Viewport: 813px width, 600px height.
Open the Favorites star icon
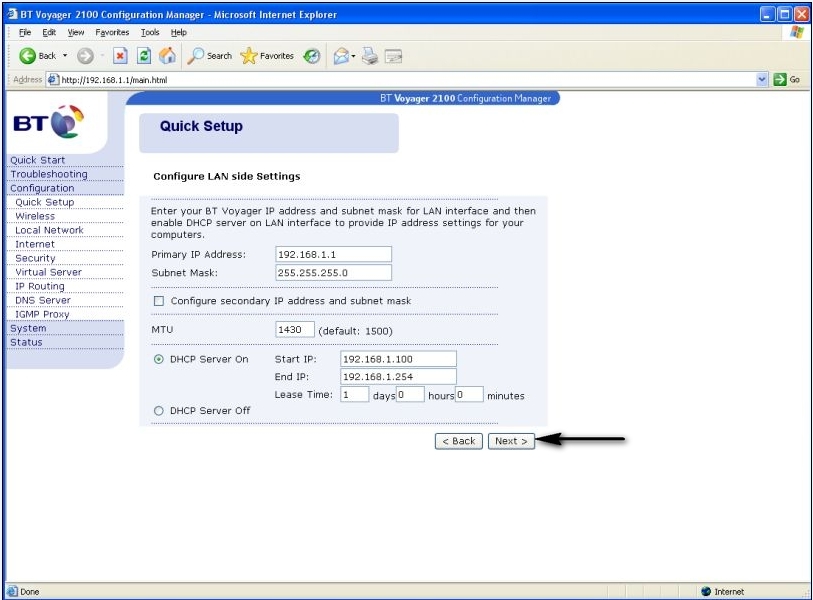click(x=249, y=55)
